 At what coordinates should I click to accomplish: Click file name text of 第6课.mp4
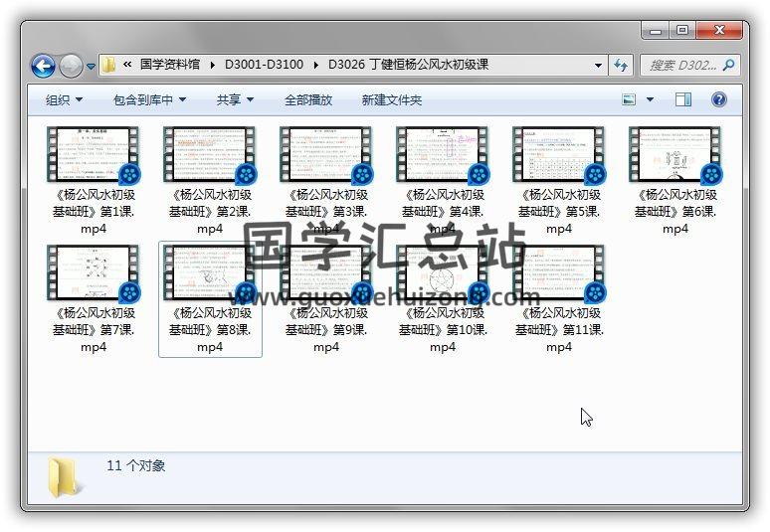675,212
